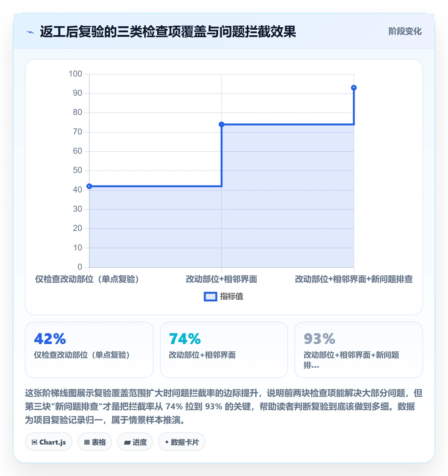Select the 进度 tag
This screenshot has height=476, width=448.
coord(135,442)
